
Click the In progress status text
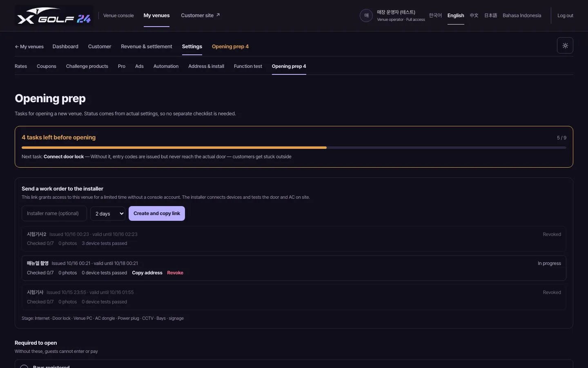click(x=549, y=263)
